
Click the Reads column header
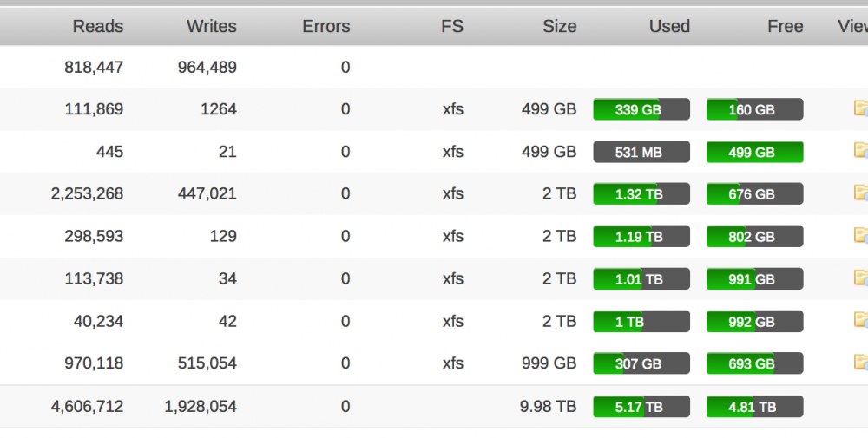click(x=98, y=26)
